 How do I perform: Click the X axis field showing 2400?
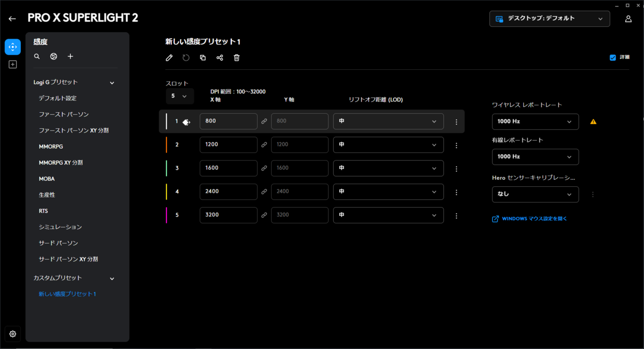(229, 192)
